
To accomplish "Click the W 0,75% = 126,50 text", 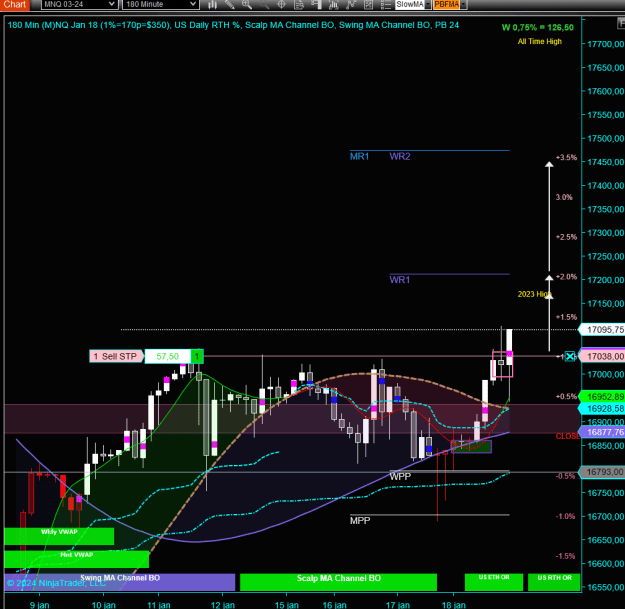I will click(538, 28).
